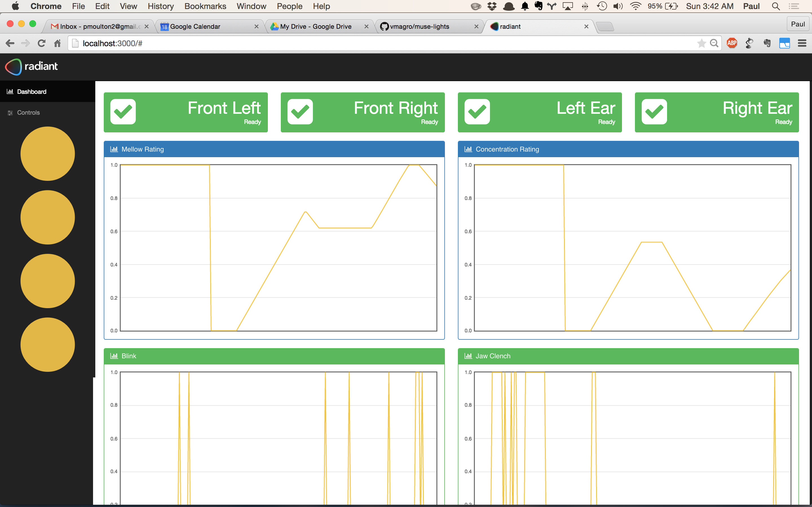This screenshot has height=507, width=812.
Task: Click the Left Ear checkmark box
Action: 477,112
